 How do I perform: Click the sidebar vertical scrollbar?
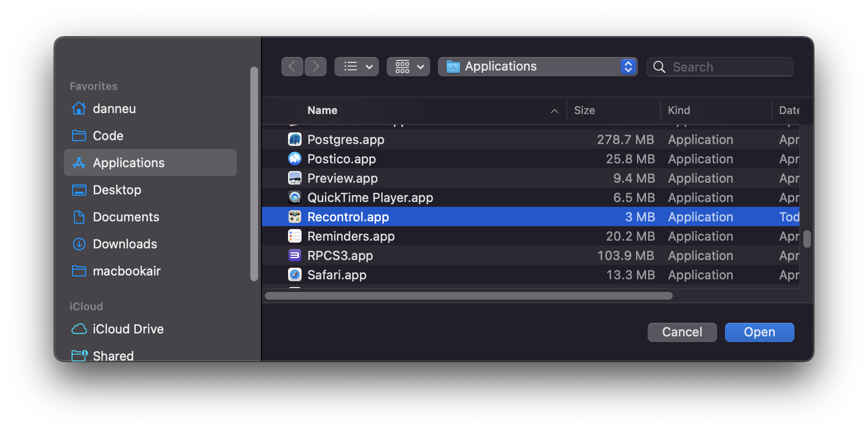(254, 174)
